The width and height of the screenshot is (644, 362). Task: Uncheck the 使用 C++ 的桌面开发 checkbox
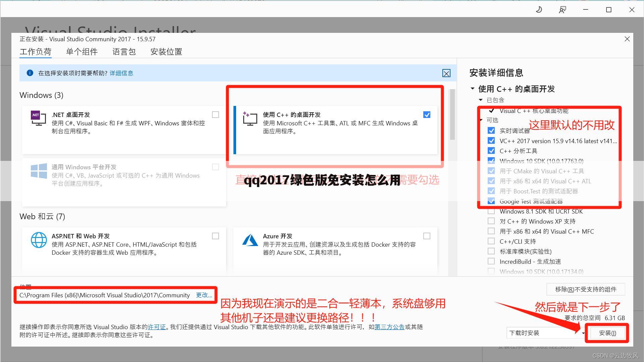[x=427, y=115]
